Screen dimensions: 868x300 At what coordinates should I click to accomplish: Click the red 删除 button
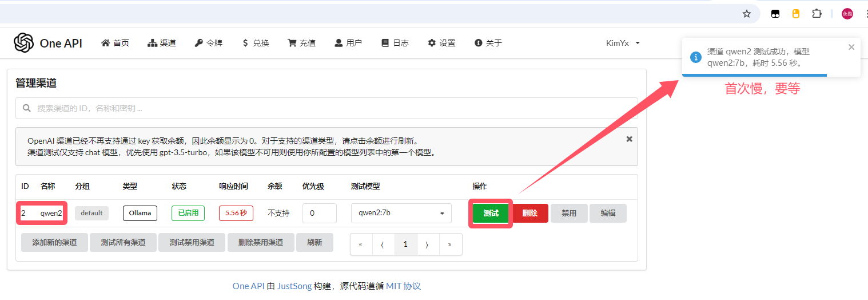click(529, 213)
